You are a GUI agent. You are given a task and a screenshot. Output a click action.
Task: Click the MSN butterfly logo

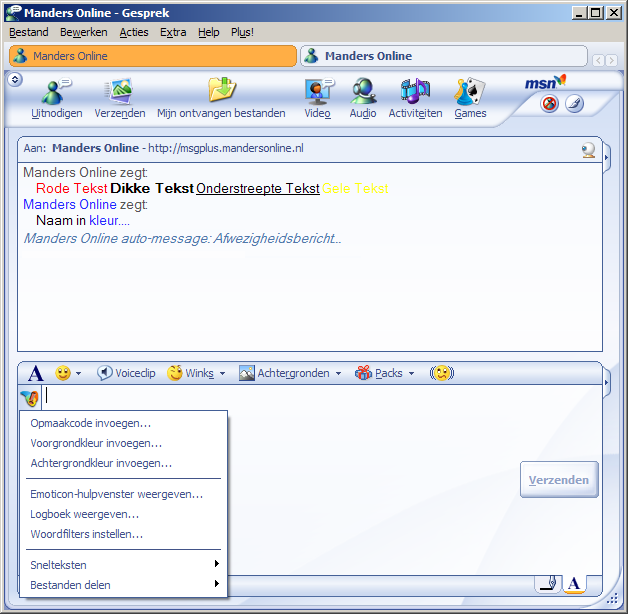tap(545, 82)
